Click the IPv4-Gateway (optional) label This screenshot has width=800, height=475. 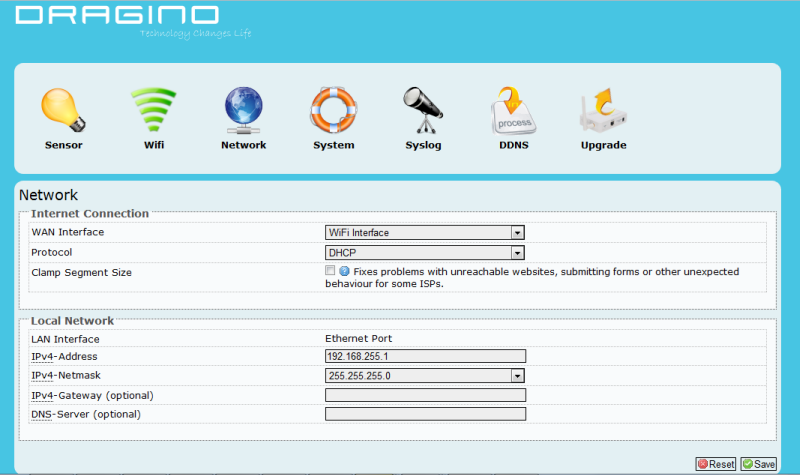pos(92,395)
